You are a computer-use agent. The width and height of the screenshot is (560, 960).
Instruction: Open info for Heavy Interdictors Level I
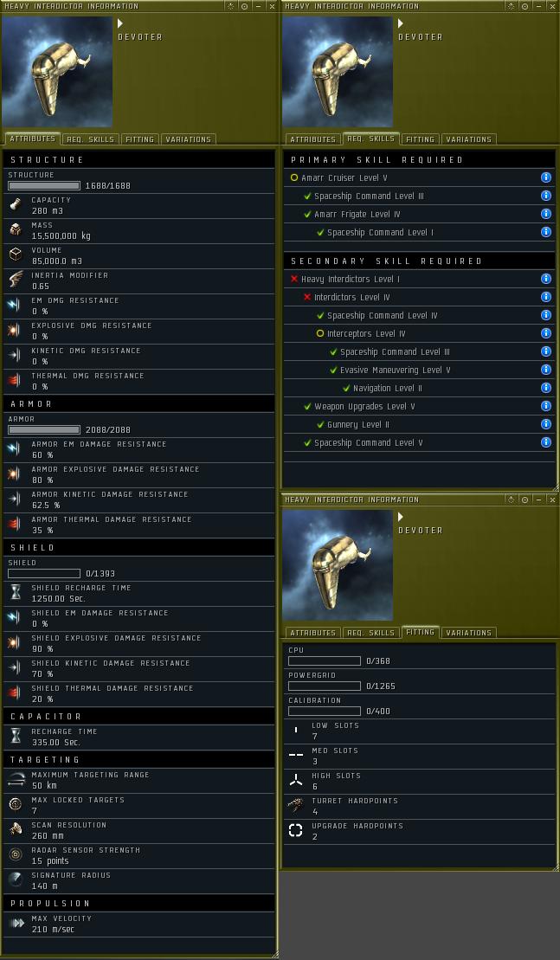point(546,279)
